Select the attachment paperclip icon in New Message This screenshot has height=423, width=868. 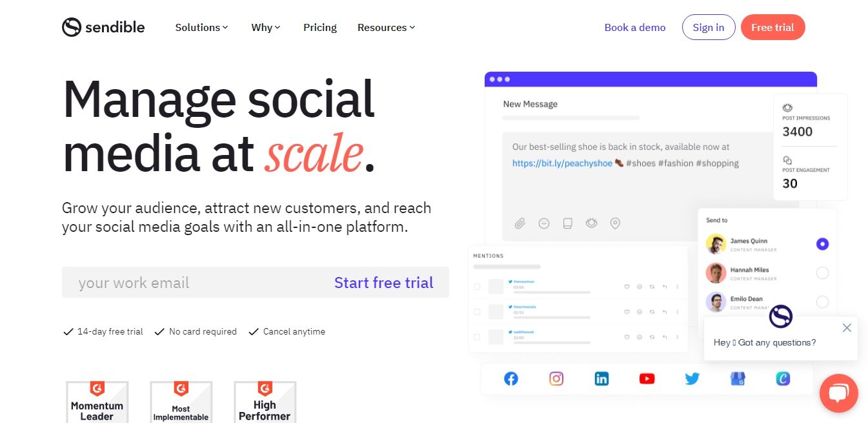coord(520,223)
